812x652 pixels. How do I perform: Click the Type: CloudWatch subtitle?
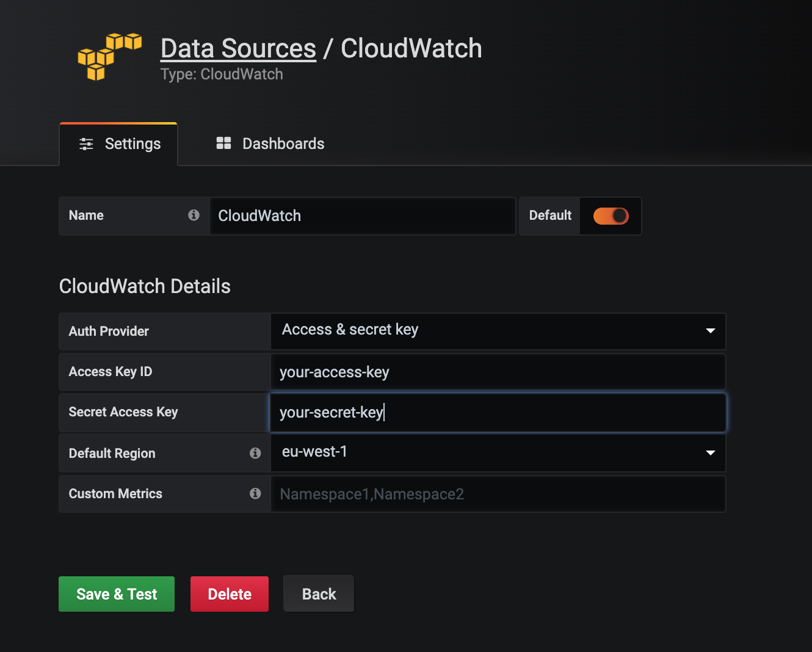coord(222,74)
